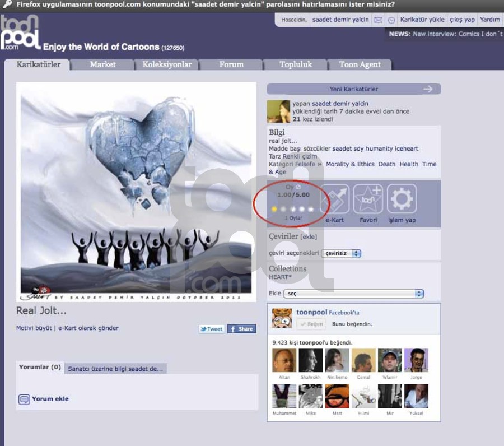Screen dimensions: 504x446
Task: Click the iceheart keyword tag
Action: point(407,148)
